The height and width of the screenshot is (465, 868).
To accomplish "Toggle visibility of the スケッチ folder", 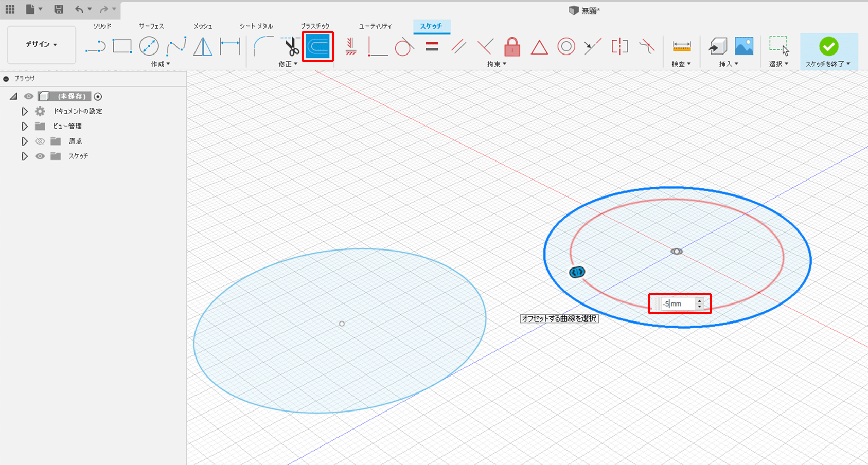I will coord(40,156).
